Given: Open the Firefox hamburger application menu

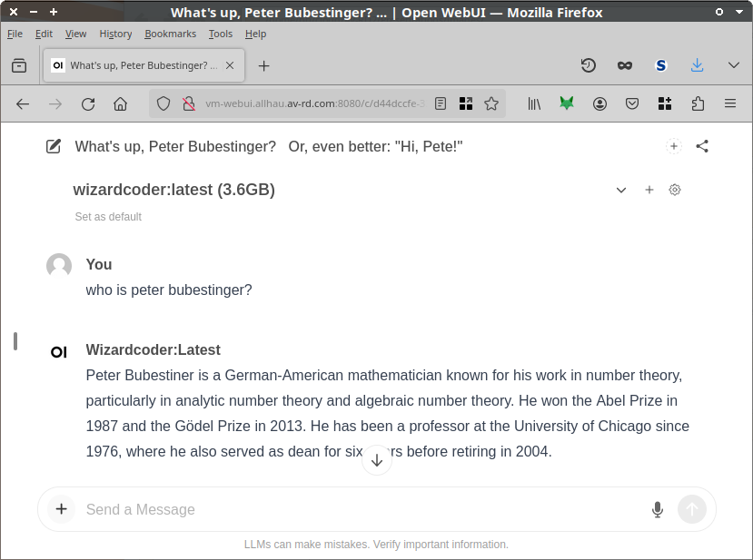Looking at the screenshot, I should click(x=730, y=103).
